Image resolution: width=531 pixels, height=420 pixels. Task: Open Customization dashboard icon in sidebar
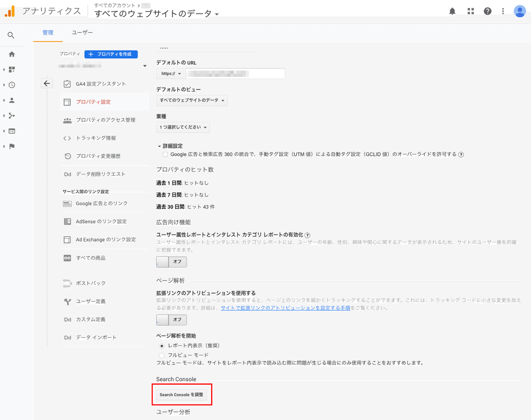click(12, 69)
